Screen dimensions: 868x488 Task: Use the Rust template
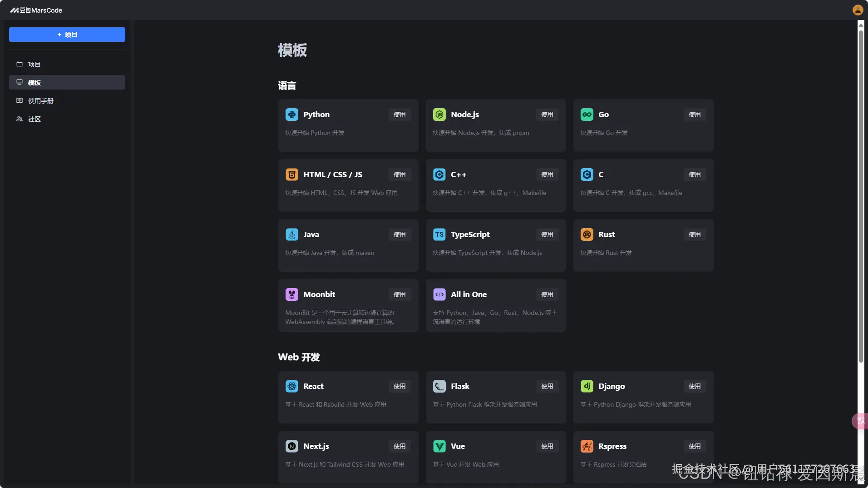click(695, 234)
